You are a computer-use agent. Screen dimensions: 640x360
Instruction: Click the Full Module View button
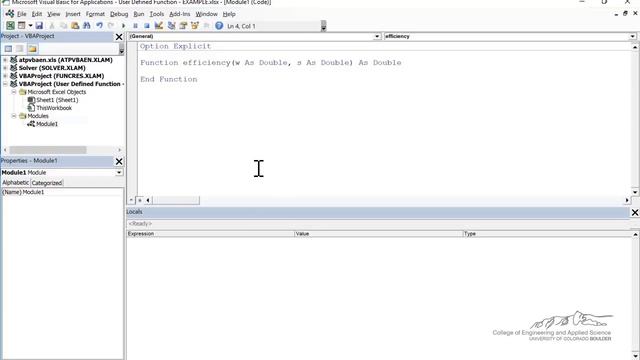(139, 200)
